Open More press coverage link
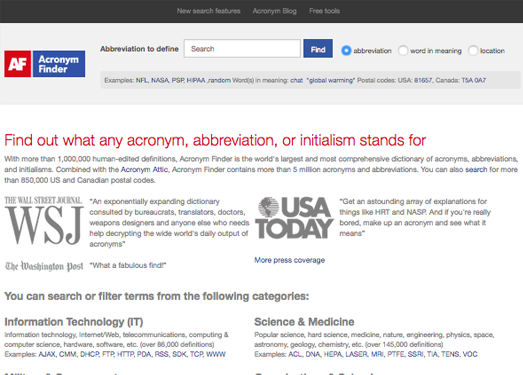This screenshot has height=375, width=523. (290, 260)
